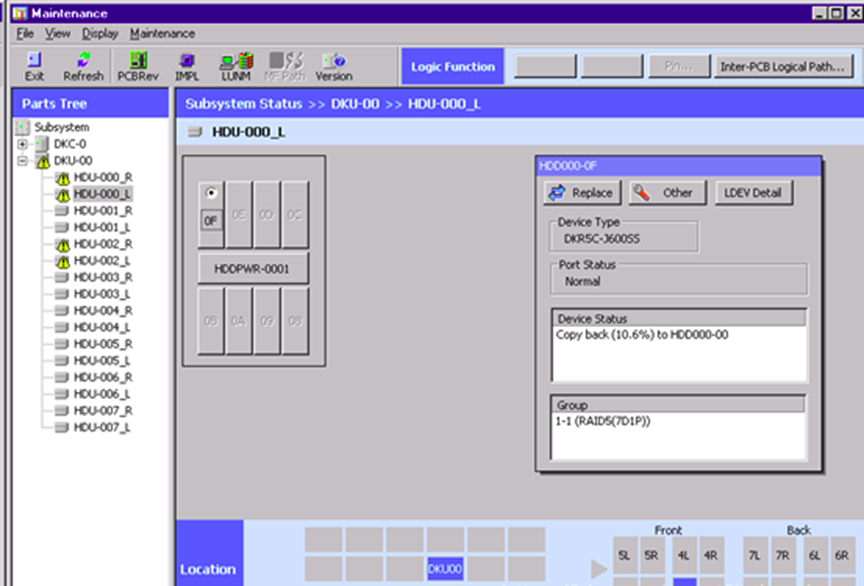Click the IMPL toolbar icon

click(186, 66)
